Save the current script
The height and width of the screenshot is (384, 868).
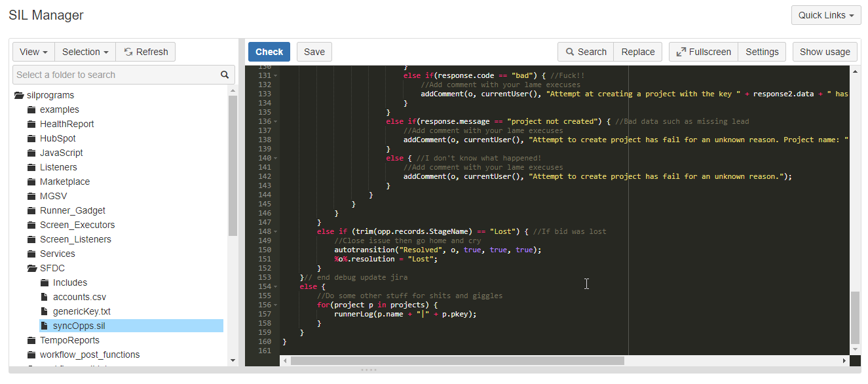tap(314, 52)
